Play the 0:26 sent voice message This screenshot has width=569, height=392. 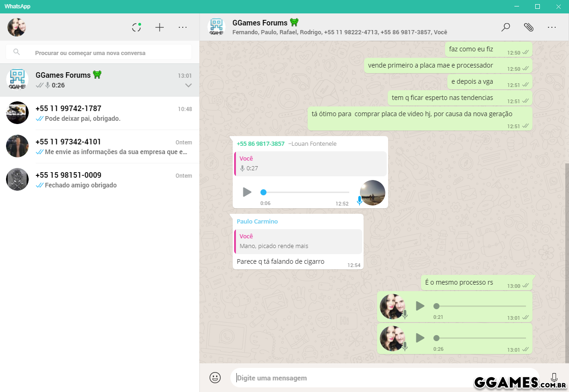[x=420, y=338]
